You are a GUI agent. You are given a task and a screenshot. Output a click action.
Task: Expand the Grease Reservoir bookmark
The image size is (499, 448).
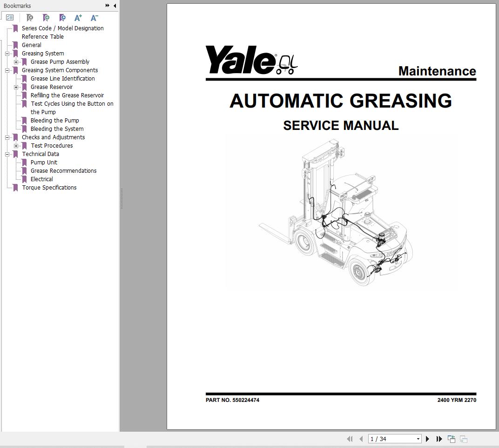click(x=16, y=87)
